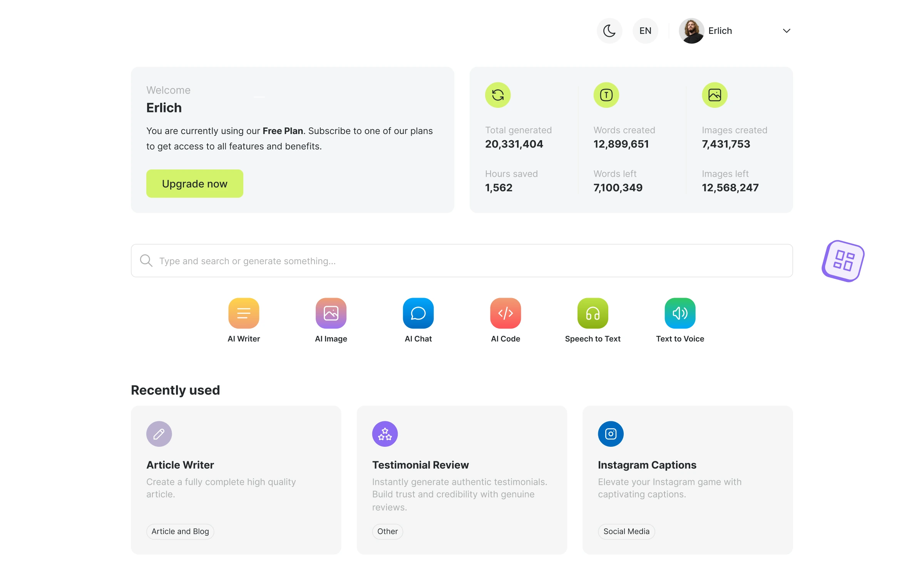Select the Text to Voice icon

680,313
